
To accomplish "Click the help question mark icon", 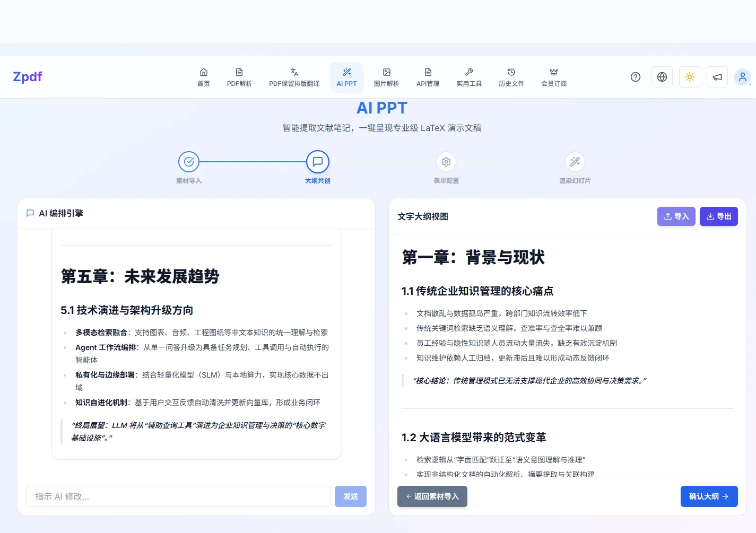I will [636, 77].
